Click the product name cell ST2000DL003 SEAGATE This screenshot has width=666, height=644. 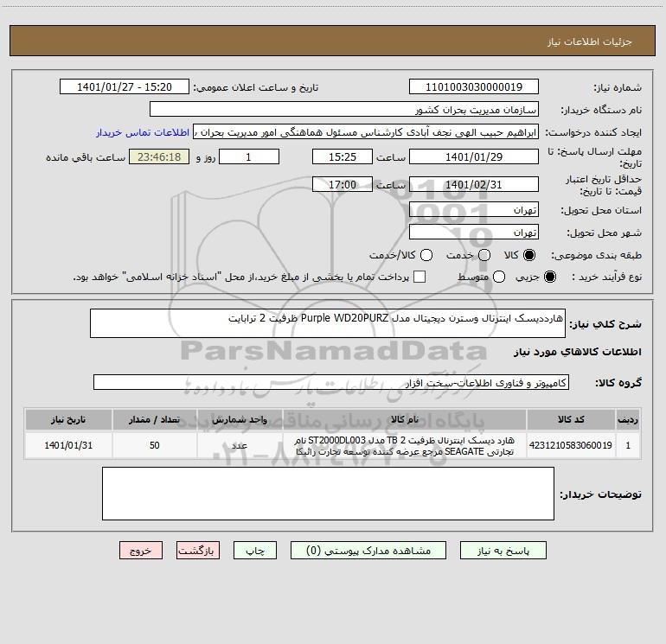tap(405, 445)
